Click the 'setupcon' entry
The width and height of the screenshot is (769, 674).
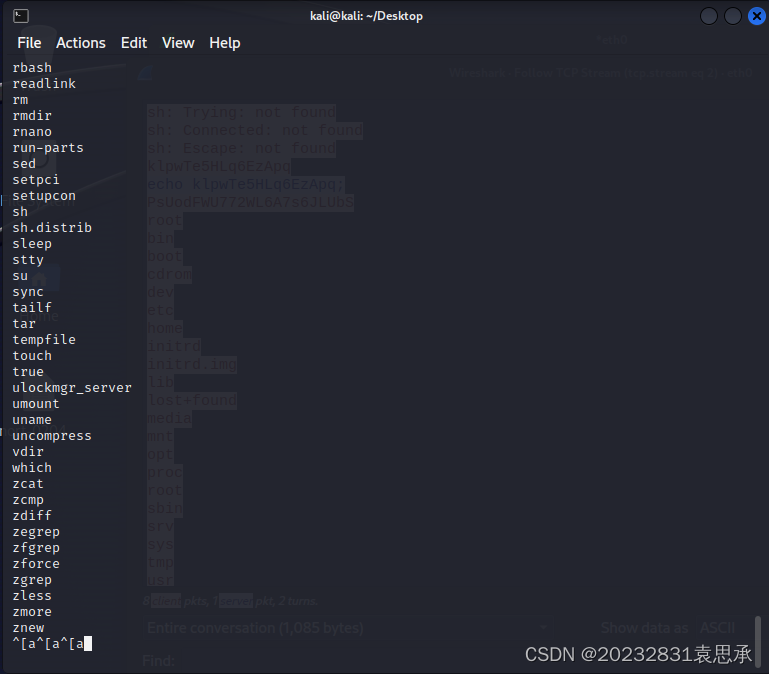point(44,196)
